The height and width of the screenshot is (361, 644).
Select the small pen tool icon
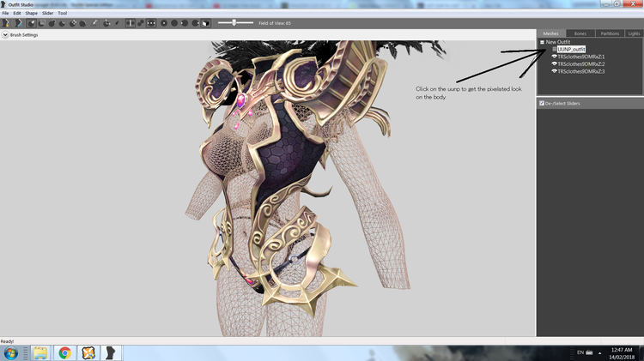[117, 23]
